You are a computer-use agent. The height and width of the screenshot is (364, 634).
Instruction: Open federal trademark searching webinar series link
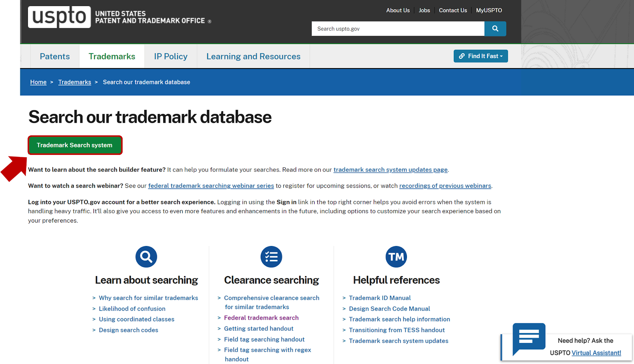211,186
